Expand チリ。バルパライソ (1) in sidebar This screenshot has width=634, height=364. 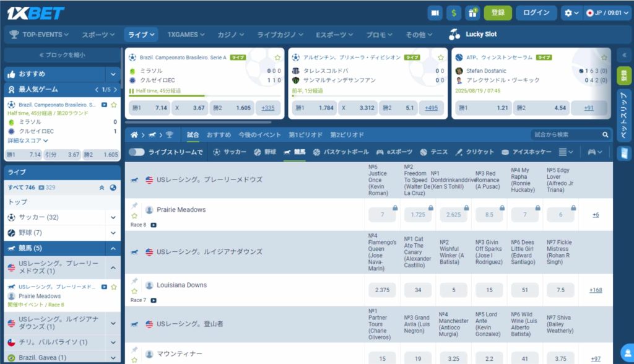tap(113, 342)
